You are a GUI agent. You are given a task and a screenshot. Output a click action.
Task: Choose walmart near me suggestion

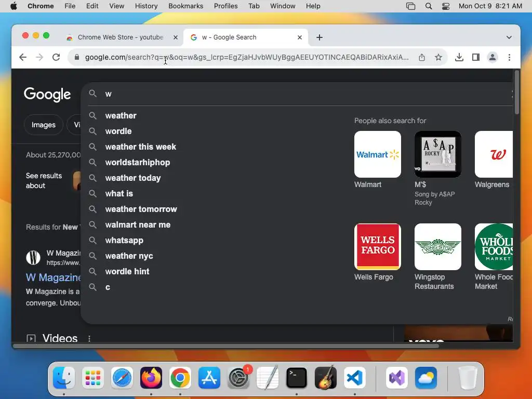coord(138,225)
